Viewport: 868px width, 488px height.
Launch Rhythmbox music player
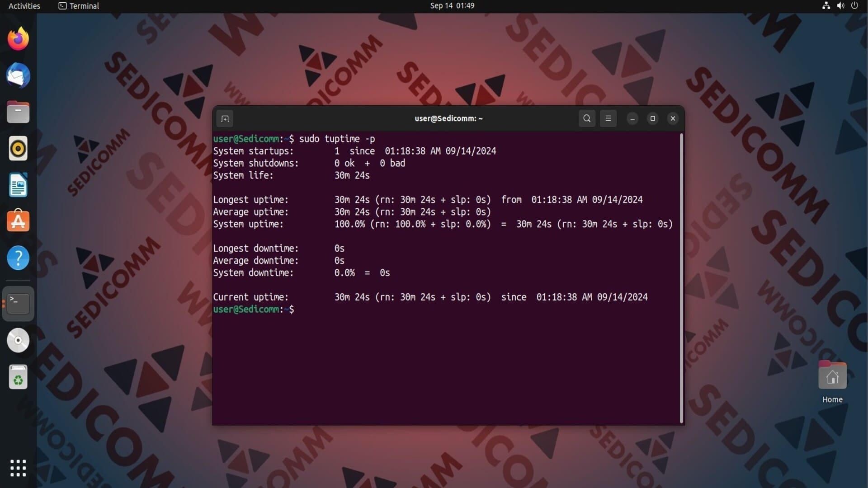[x=18, y=148]
